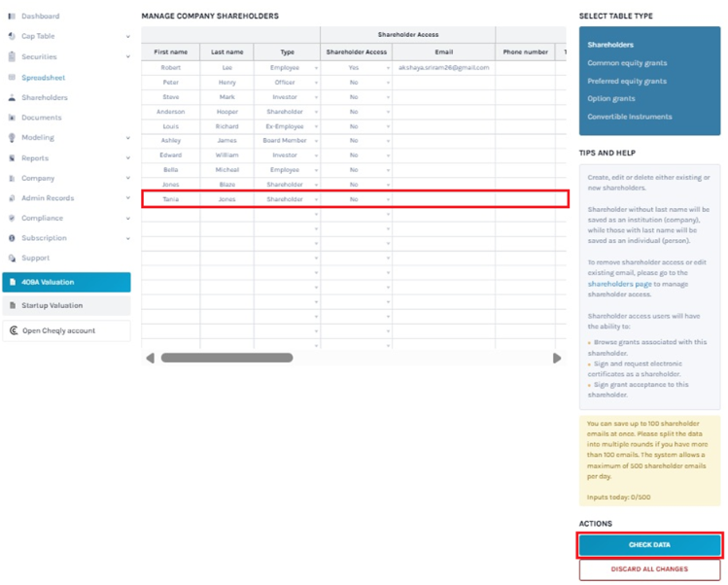
Task: Click the CHECK DATA button
Action: pyautogui.click(x=649, y=545)
